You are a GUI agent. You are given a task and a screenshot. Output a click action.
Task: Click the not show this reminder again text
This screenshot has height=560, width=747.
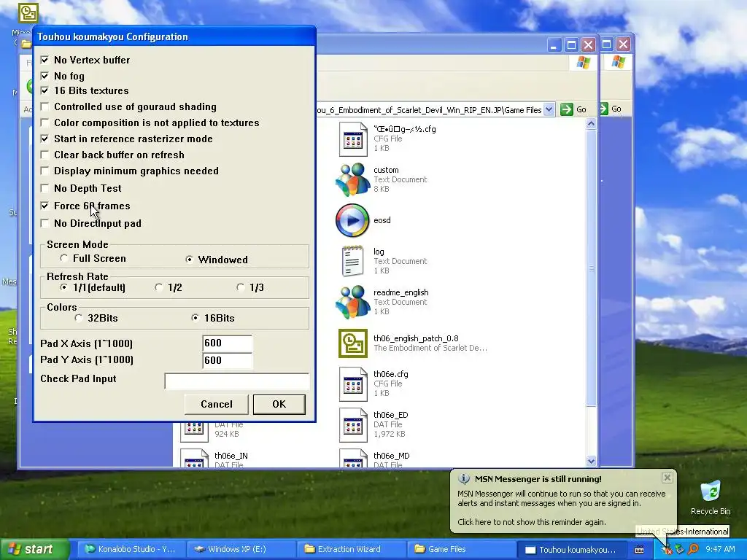pyautogui.click(x=532, y=522)
